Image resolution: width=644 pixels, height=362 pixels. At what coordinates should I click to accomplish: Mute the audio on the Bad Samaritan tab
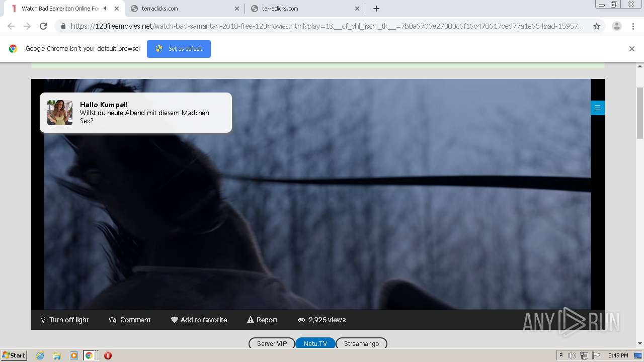[106, 9]
